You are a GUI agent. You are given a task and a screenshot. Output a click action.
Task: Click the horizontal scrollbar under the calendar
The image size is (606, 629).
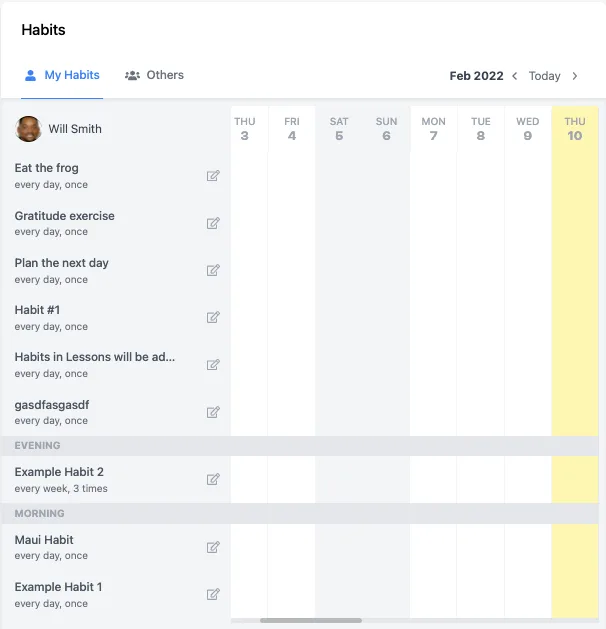pos(311,621)
